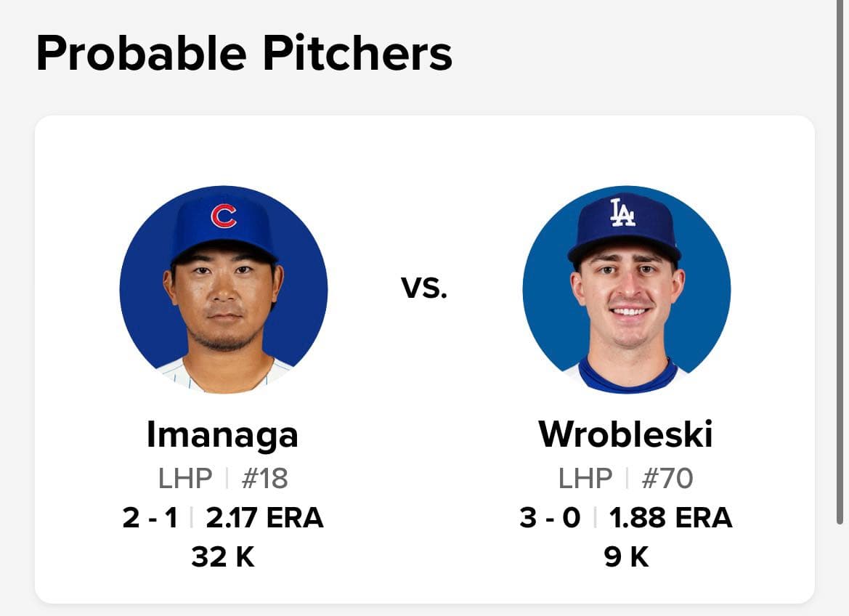Screen dimensions: 849x616
Task: Open Wrobleski's player headshot
Action: (x=627, y=289)
